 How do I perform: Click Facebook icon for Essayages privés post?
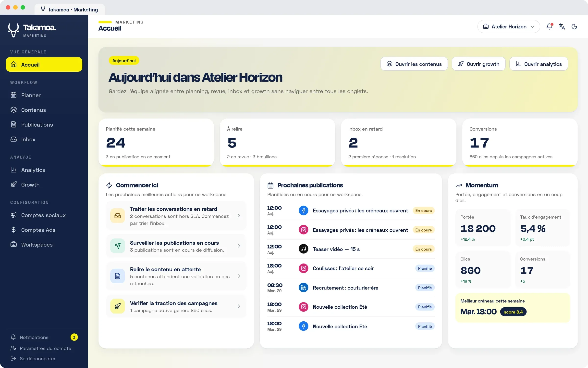303,210
